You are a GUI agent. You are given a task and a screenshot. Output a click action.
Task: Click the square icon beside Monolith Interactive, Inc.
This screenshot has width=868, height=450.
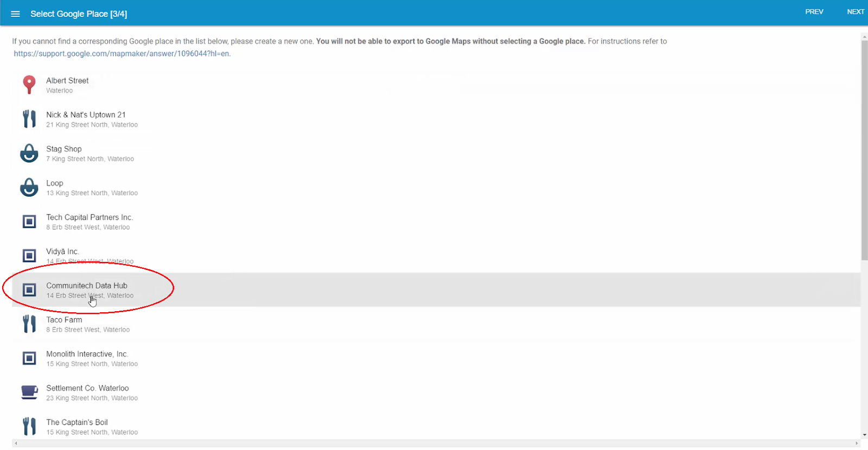29,358
